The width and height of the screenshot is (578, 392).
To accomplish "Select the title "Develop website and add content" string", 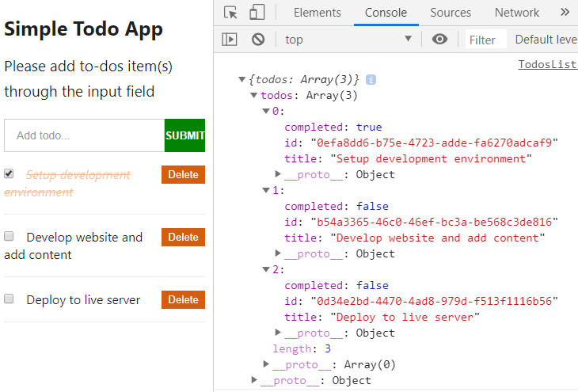I will [x=438, y=238].
